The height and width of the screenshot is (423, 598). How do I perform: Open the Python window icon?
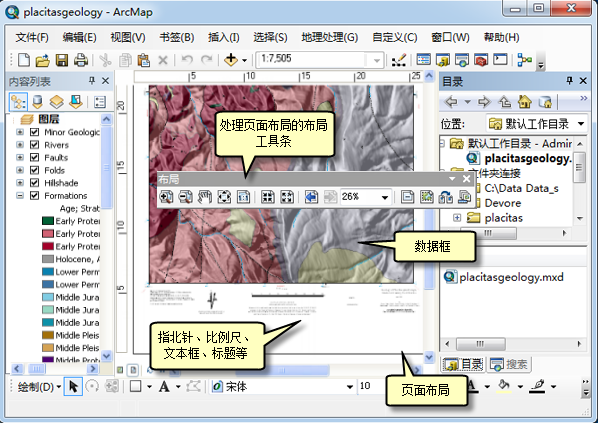coord(500,60)
